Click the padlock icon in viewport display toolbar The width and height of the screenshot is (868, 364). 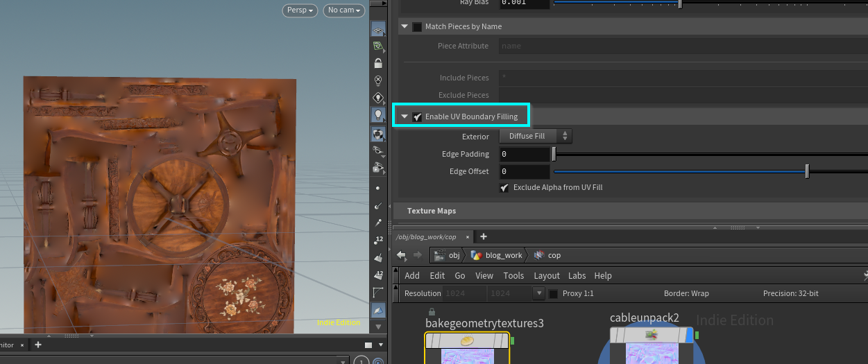(x=378, y=63)
